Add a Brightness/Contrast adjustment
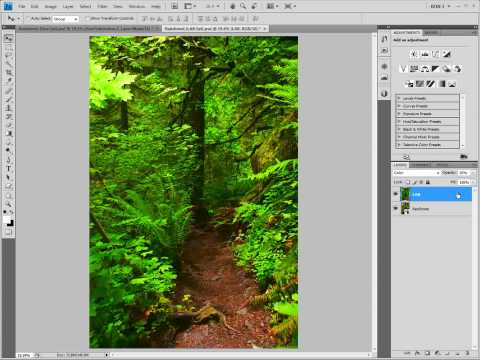480x360 pixels. 414,54
